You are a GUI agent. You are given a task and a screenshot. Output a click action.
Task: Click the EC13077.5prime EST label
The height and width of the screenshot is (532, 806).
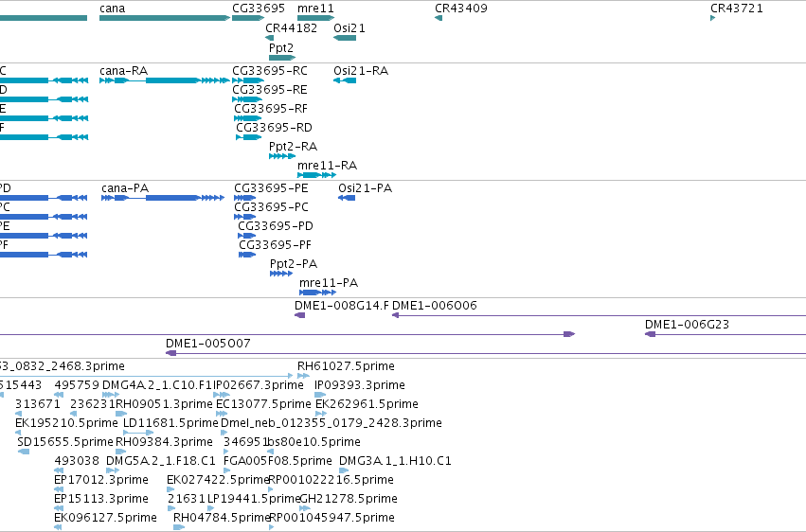263,404
